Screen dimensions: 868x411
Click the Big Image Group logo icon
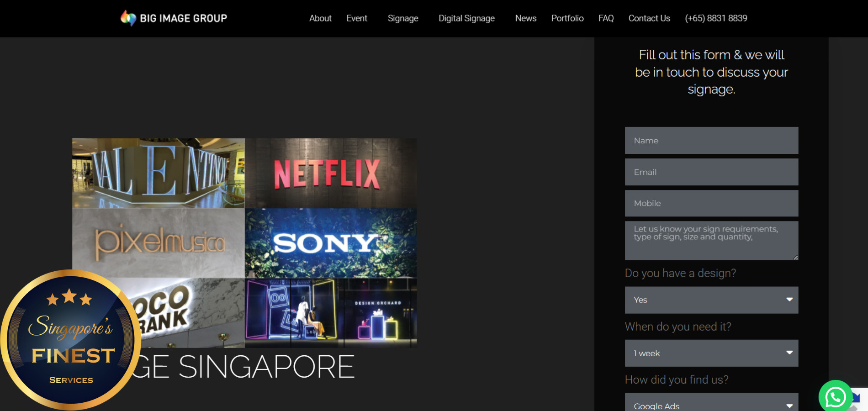click(128, 18)
